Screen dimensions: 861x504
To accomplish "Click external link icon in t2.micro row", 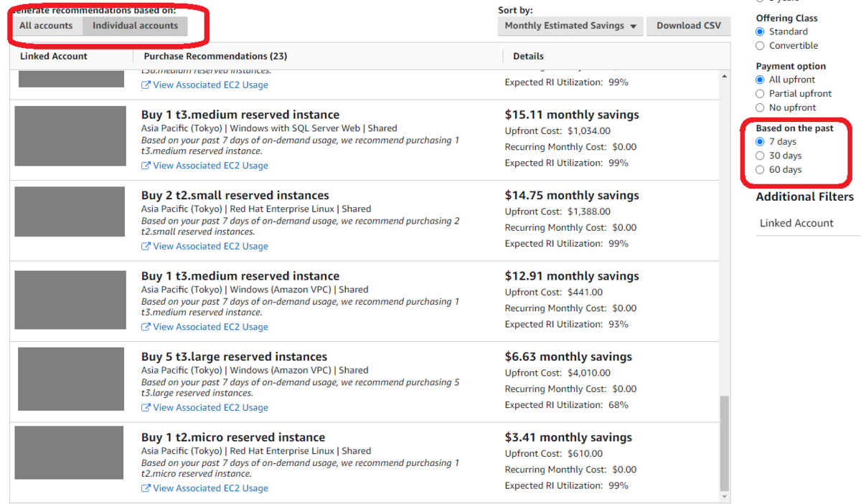I will coord(146,488).
